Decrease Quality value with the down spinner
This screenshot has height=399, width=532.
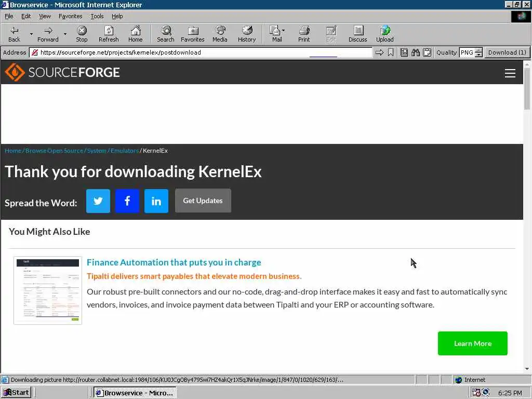tap(478, 55)
